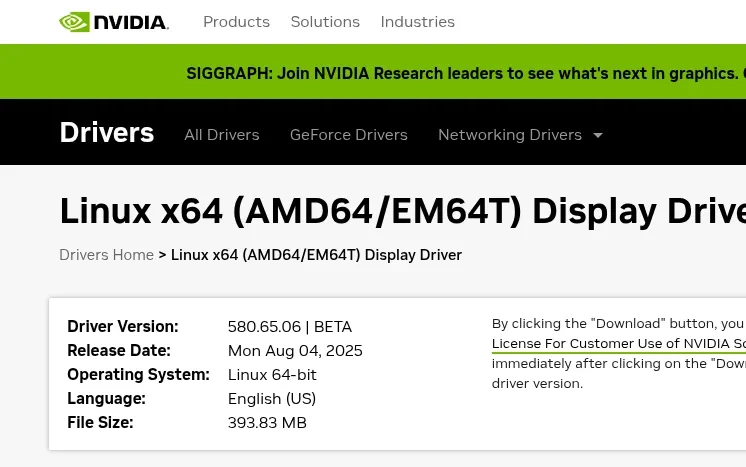Viewport: 746px width, 467px height.
Task: Click the NVIDIA eye logo icon
Action: 75,21
